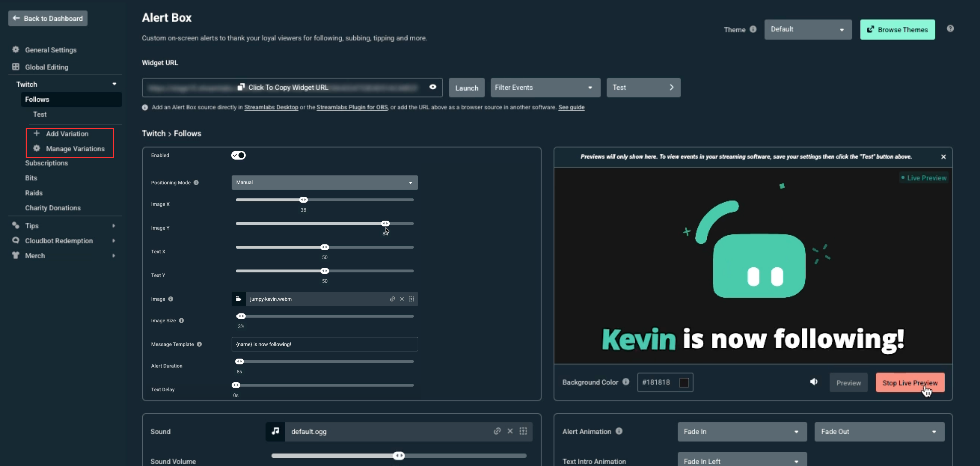Viewport: 980px width, 466px height.
Task: Click the Theme info icon
Action: 753,29
